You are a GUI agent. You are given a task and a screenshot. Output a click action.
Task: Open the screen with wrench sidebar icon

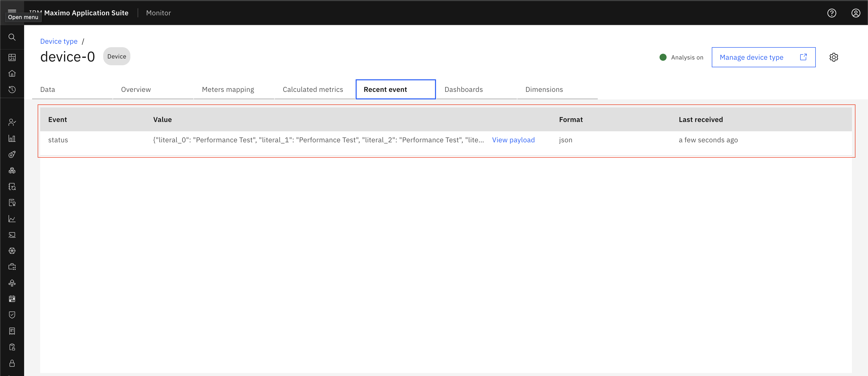(x=12, y=235)
